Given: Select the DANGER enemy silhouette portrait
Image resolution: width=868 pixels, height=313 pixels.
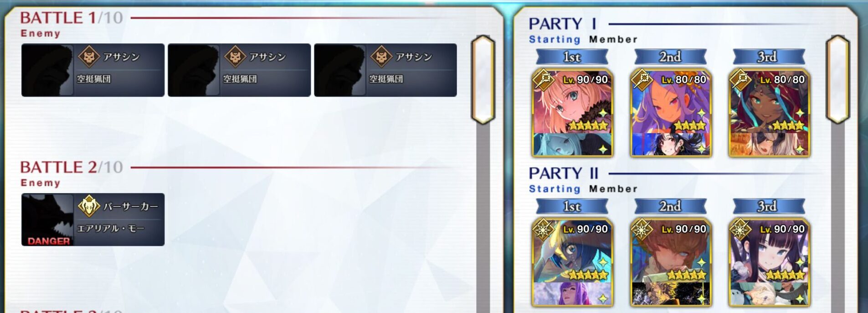Looking at the screenshot, I should click(47, 219).
